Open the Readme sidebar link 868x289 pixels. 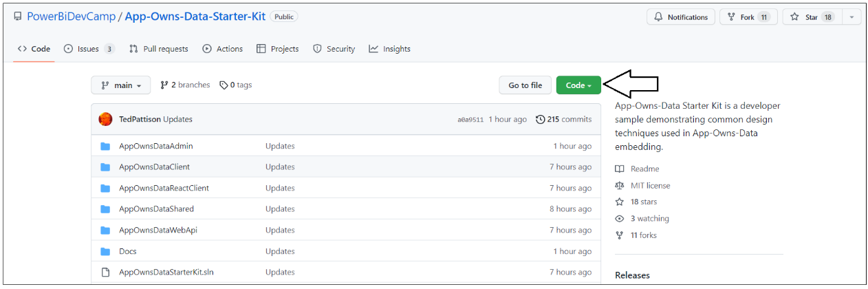click(638, 169)
